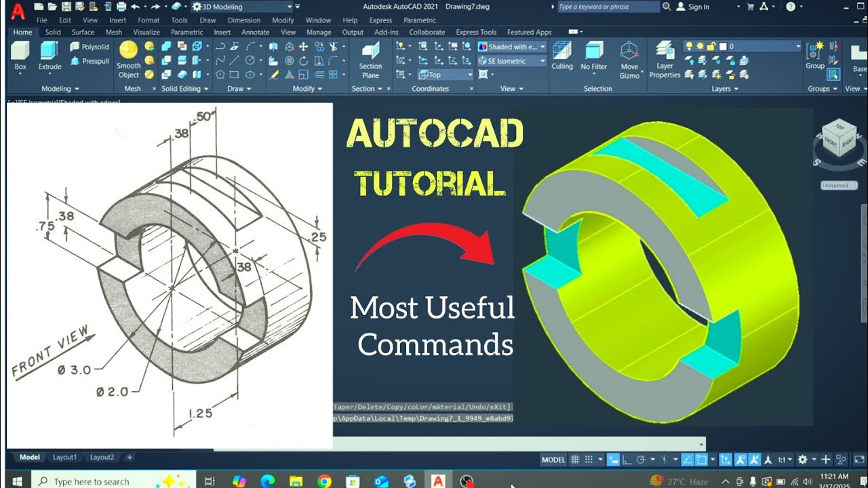Switch to the Annotate ribbon tab
This screenshot has height=488, width=868.
click(x=256, y=32)
